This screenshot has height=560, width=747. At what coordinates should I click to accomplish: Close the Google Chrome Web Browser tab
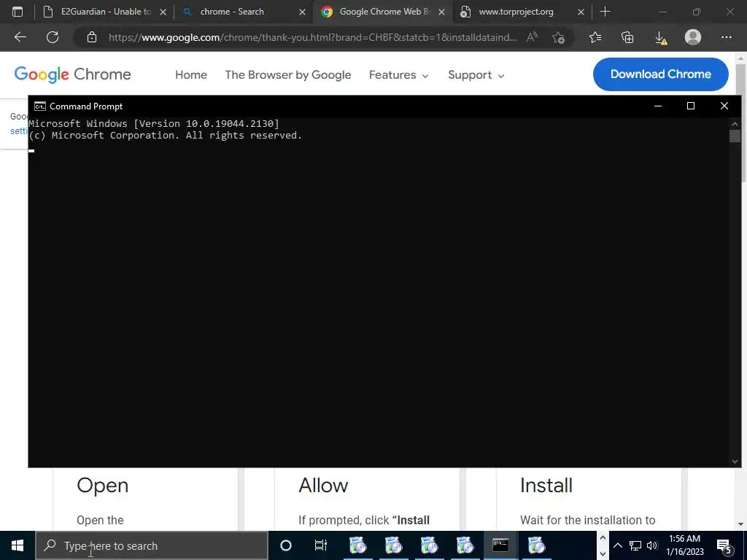(x=441, y=12)
